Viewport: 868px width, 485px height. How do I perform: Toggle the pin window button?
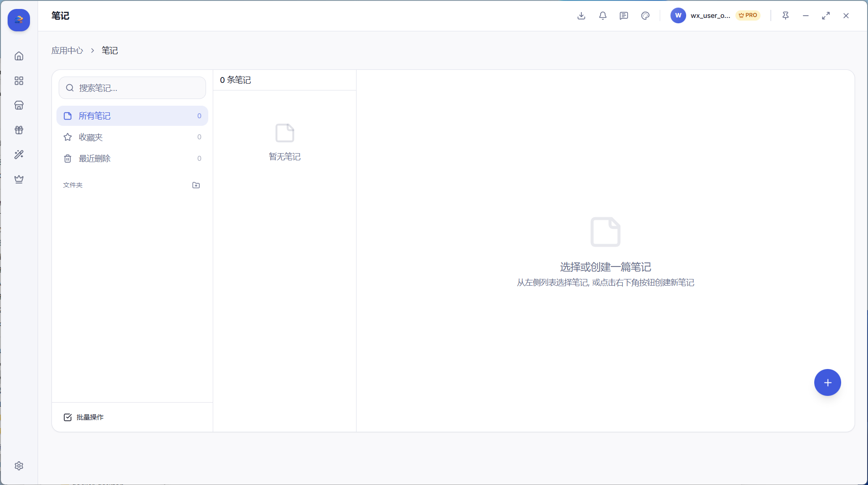786,16
